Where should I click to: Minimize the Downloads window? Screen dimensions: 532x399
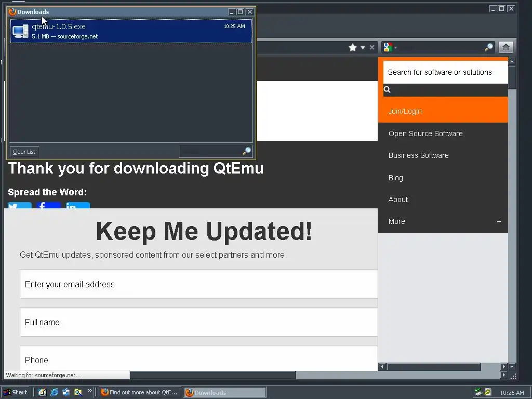pos(232,12)
